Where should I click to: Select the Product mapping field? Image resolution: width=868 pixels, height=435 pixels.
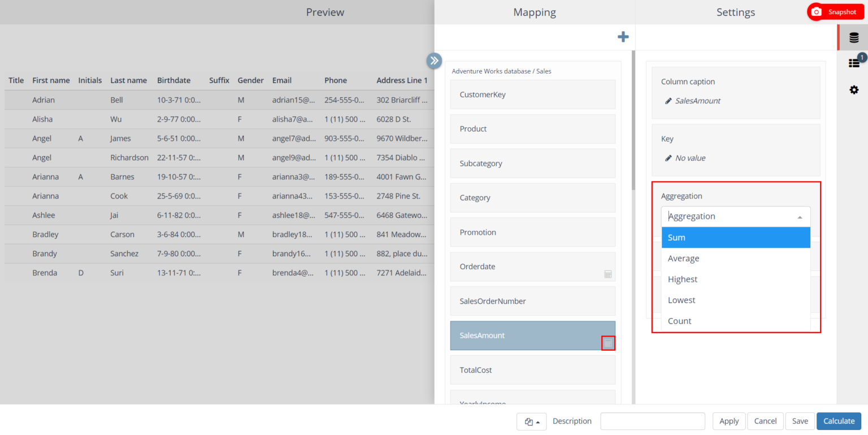532,129
